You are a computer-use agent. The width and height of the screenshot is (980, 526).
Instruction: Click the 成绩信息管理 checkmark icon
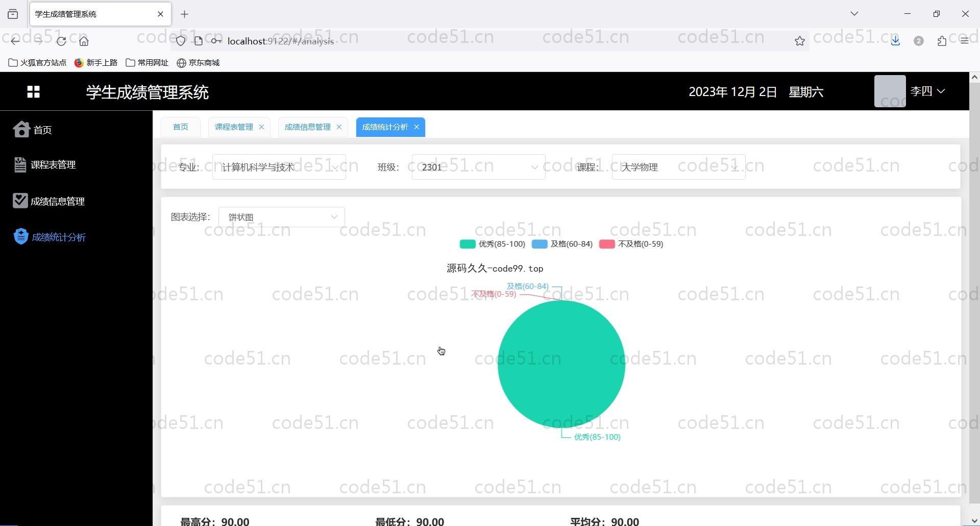click(20, 201)
